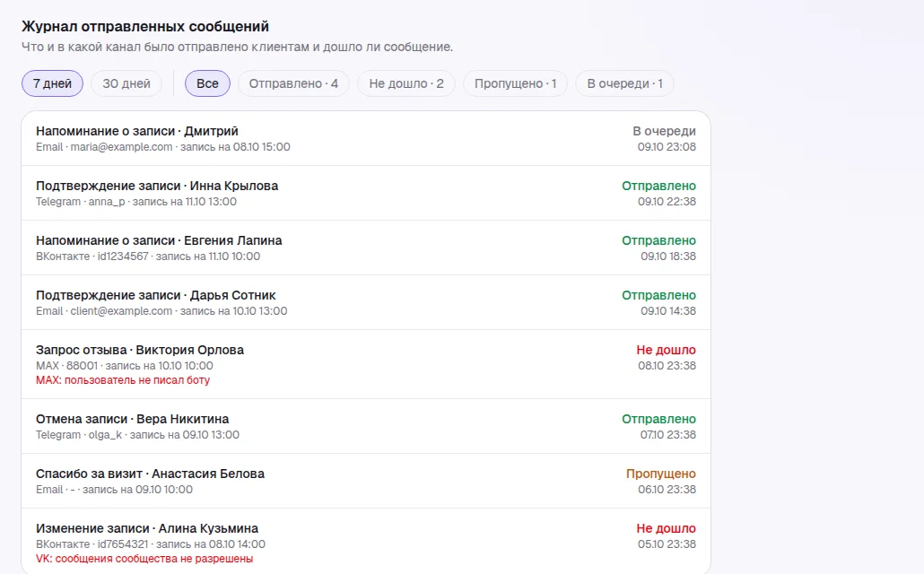Filter by Отправлено · 4 status
Image resolution: width=924 pixels, height=574 pixels.
click(293, 83)
